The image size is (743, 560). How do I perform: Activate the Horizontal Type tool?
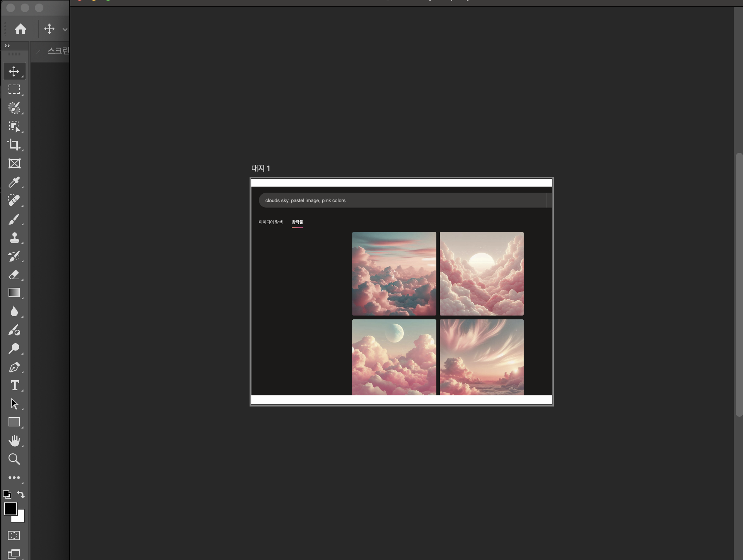(14, 386)
